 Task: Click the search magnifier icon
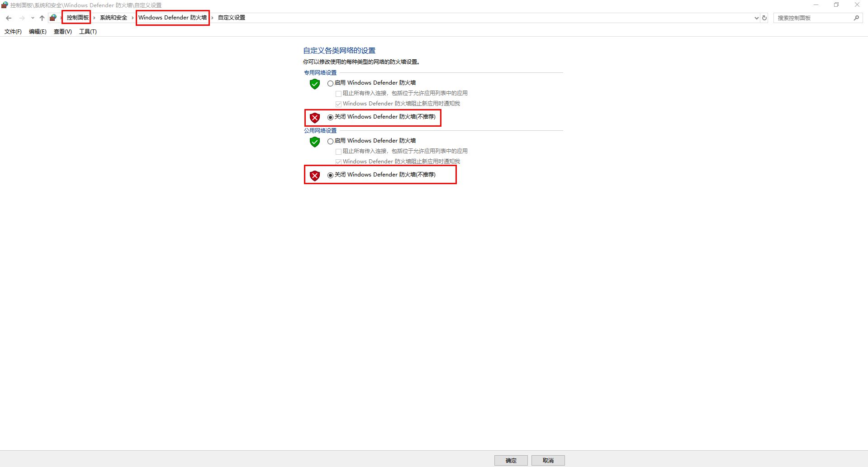856,18
